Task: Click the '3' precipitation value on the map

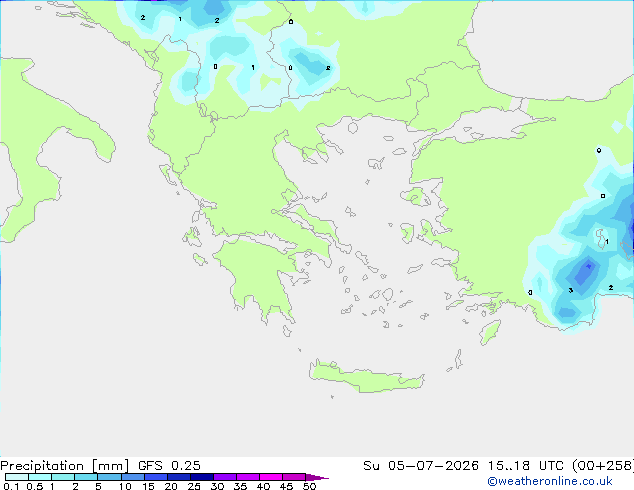Action: (571, 290)
